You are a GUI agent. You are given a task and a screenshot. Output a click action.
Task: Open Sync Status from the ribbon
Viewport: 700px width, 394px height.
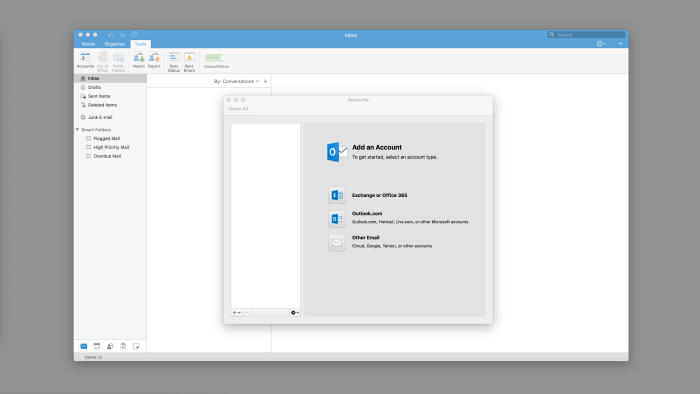click(x=174, y=62)
